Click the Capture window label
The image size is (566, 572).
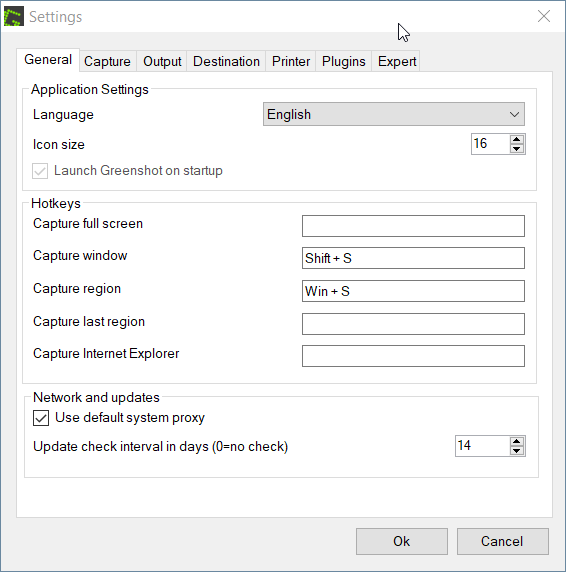pyautogui.click(x=80, y=255)
